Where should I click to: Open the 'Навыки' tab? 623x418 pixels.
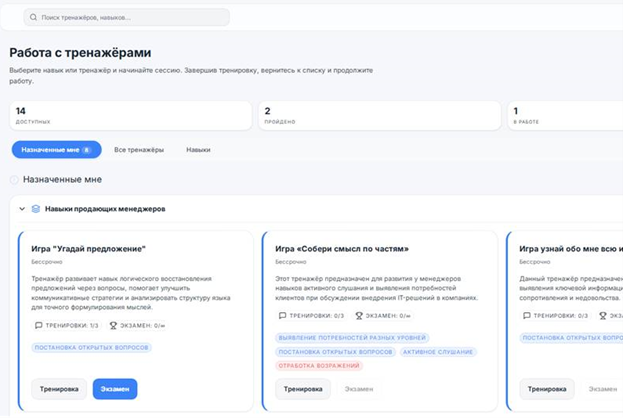pos(198,150)
